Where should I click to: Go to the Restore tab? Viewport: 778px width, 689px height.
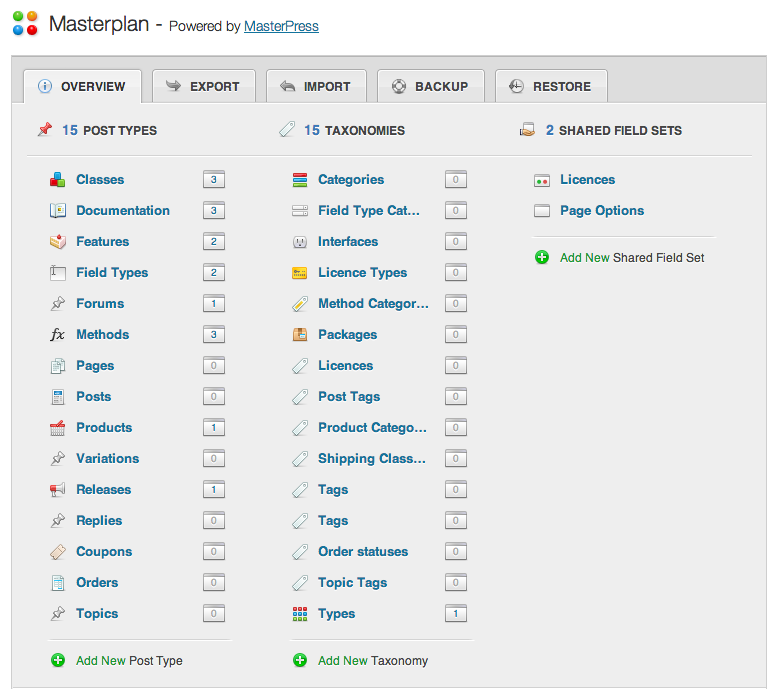(551, 86)
